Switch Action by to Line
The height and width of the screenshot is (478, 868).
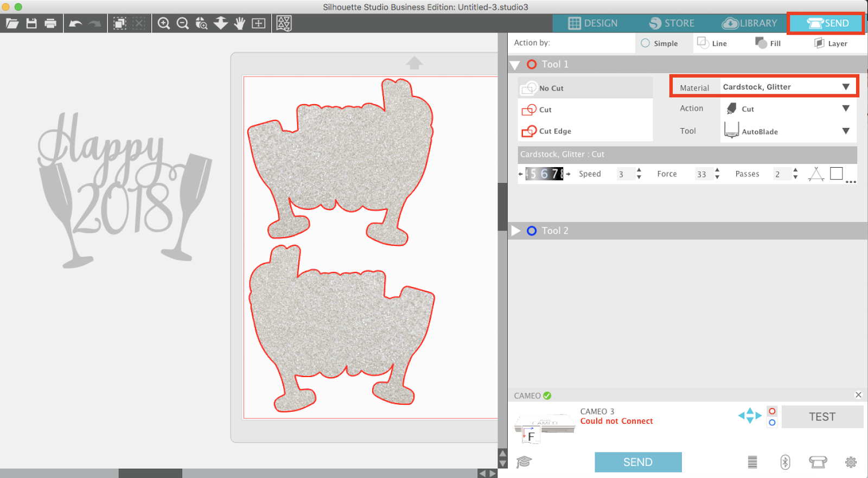point(712,43)
